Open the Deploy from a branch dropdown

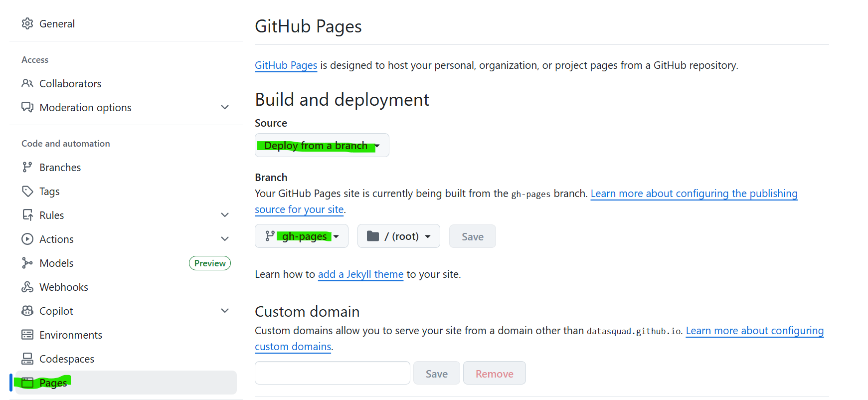pyautogui.click(x=322, y=145)
